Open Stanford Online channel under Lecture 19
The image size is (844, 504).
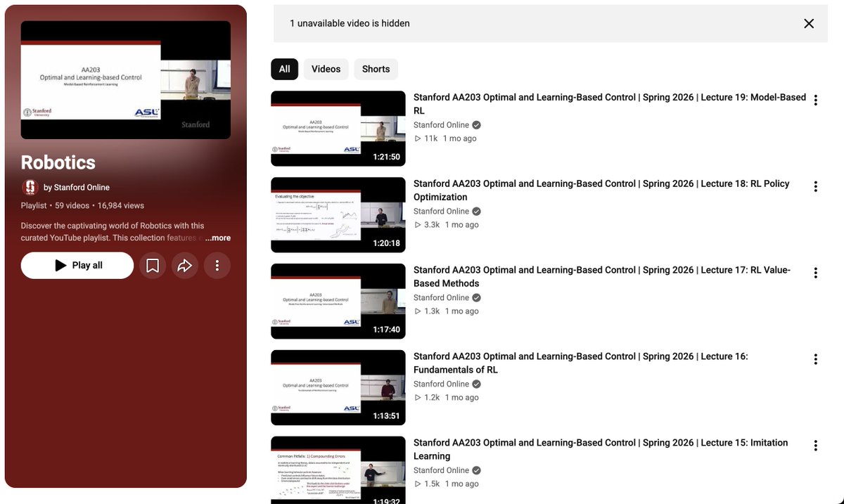[x=441, y=125]
